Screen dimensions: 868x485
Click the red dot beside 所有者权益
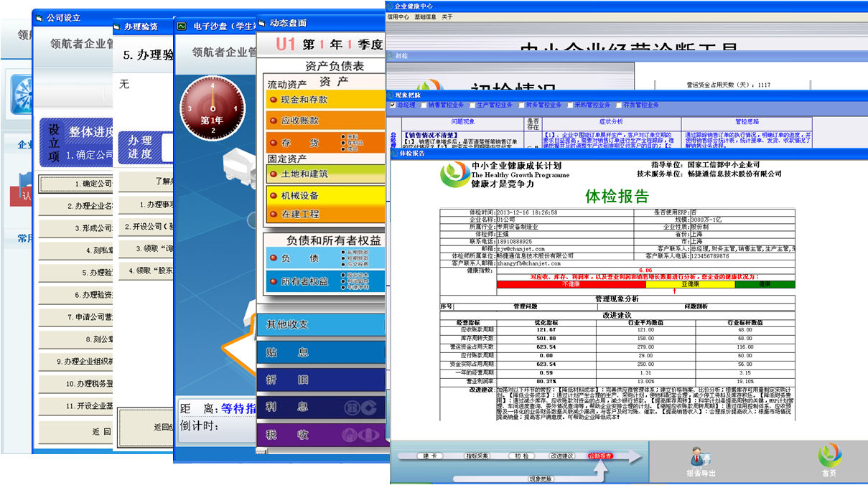(x=274, y=281)
